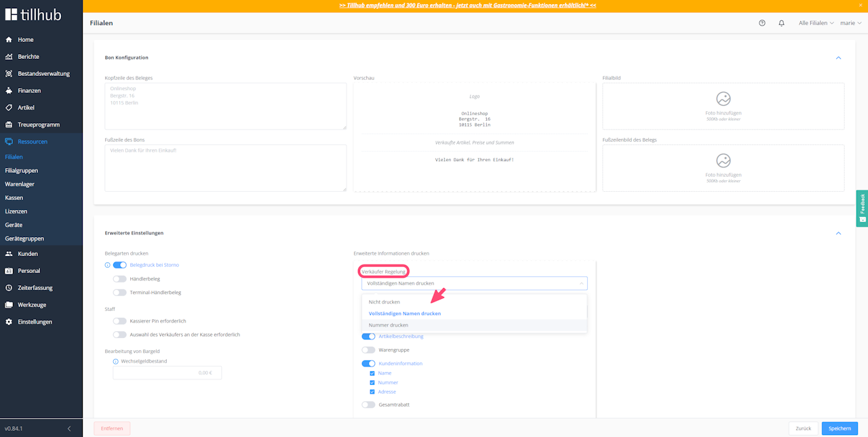Screen dimensions: 868x437
Task: Open the notifications bell icon
Action: [781, 23]
